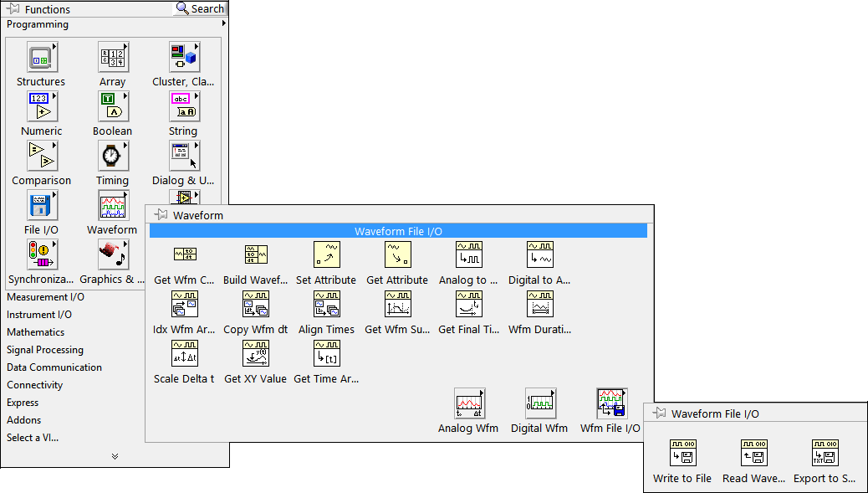Select the Copy Wfm dt function
This screenshot has width=868, height=493.
pos(256,304)
